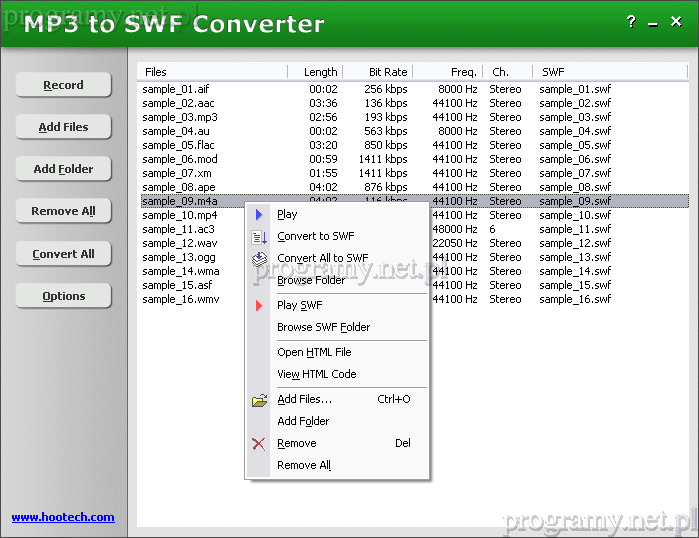This screenshot has width=699, height=538.
Task: Sort list by Bit Rate column header
Action: pos(377,72)
